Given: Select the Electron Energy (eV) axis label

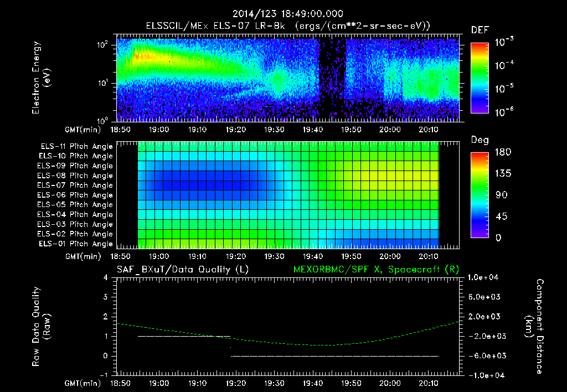Looking at the screenshot, I should [x=41, y=78].
